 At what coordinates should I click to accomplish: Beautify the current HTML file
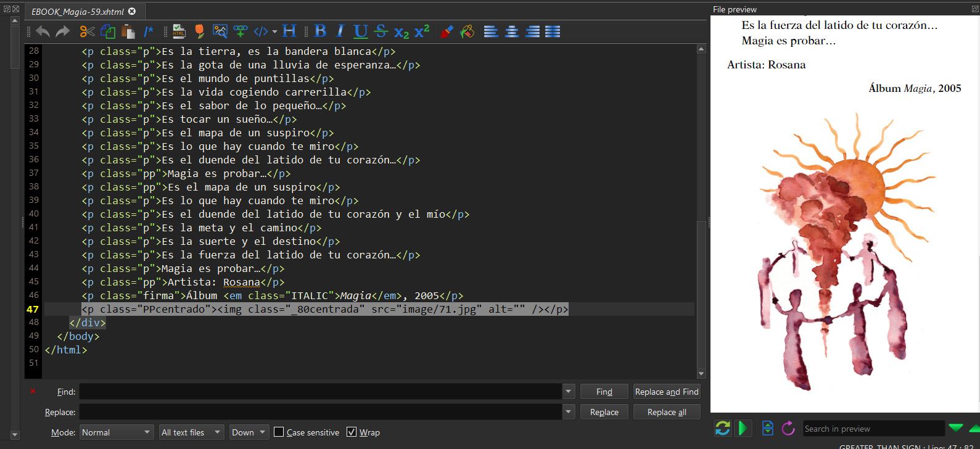coord(179,31)
